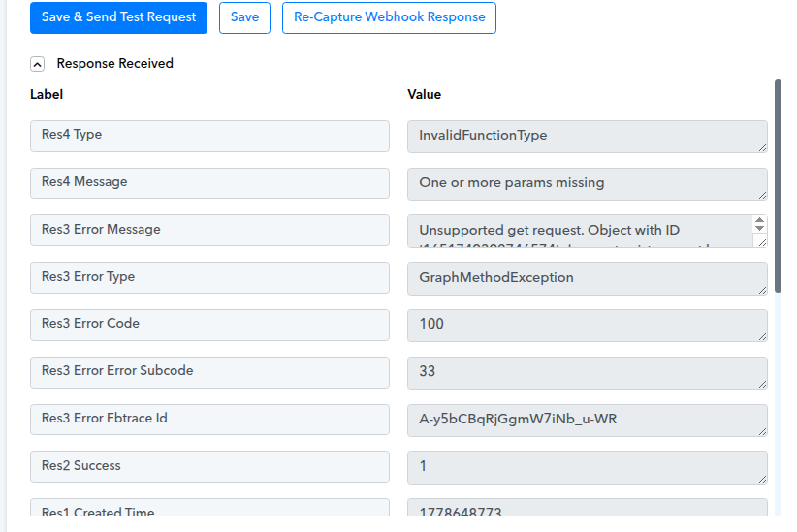Image resolution: width=797 pixels, height=532 pixels.
Task: Select the A-y5bCBqRjGgmW7iNb_u-WR value field
Action: [587, 421]
